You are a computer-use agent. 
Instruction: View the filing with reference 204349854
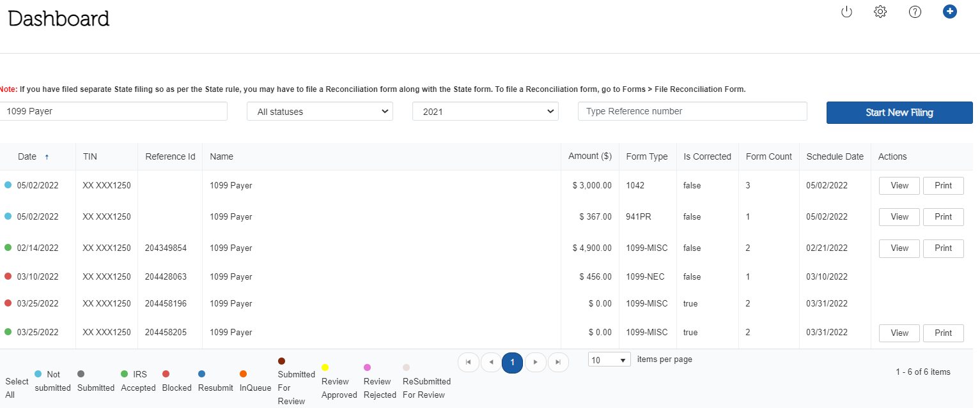899,248
